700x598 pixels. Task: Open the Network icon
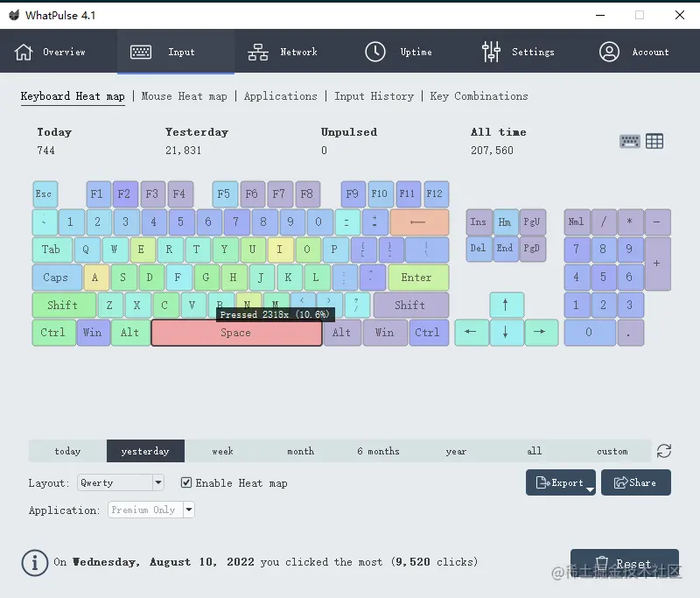click(x=258, y=52)
